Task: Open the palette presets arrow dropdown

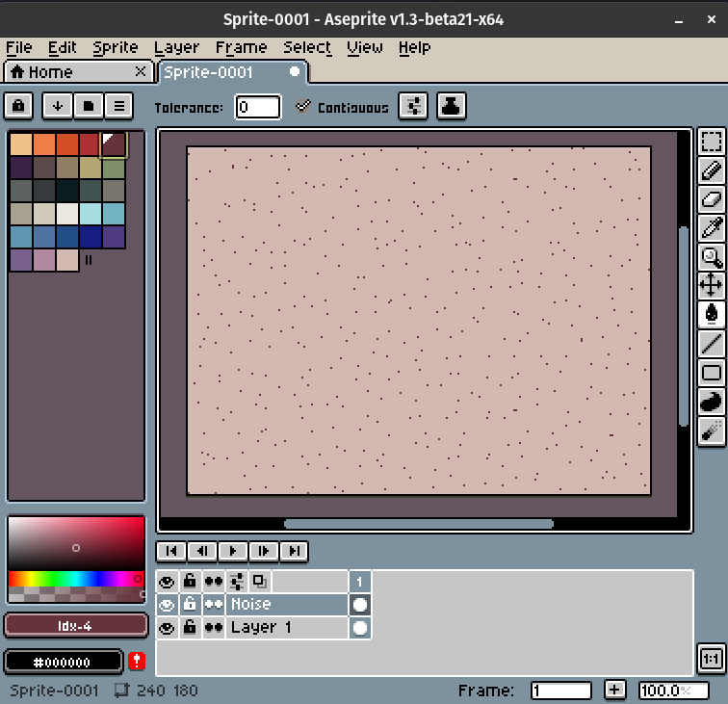Action: [x=58, y=106]
